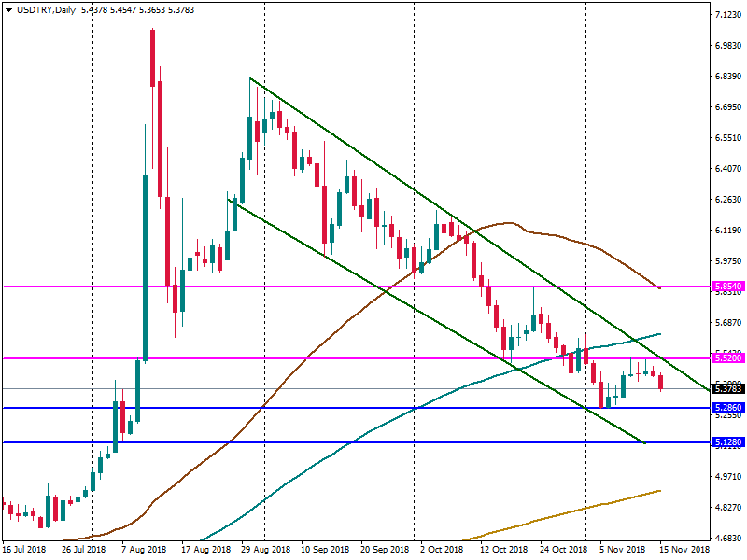747x560 pixels.
Task: Select the lowest blue support line
Action: point(373,442)
